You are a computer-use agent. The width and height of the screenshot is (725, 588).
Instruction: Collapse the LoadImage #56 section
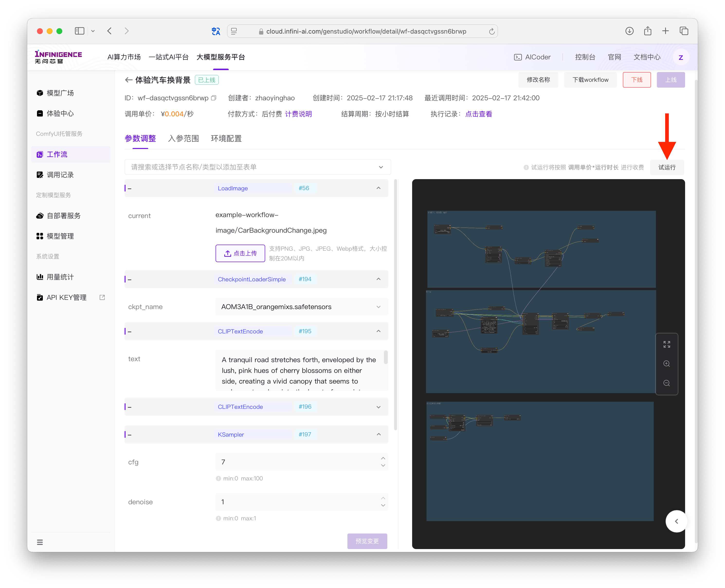pos(379,188)
